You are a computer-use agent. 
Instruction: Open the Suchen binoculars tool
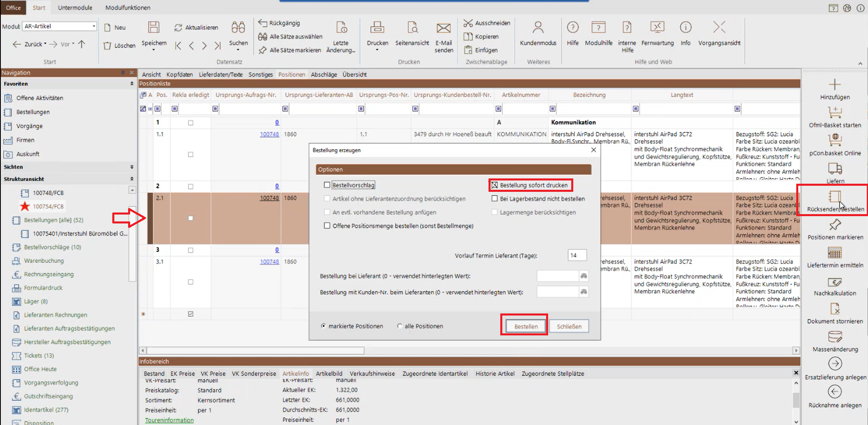[238, 28]
